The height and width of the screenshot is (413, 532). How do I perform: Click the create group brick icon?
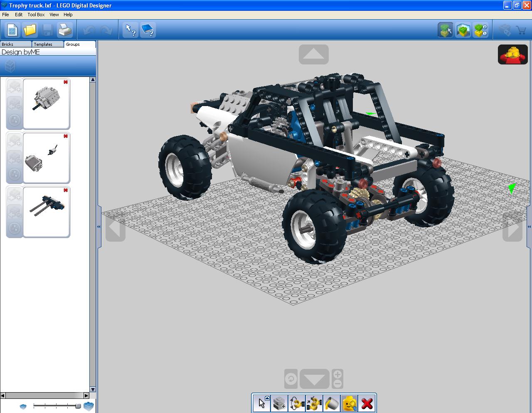[x=10, y=66]
